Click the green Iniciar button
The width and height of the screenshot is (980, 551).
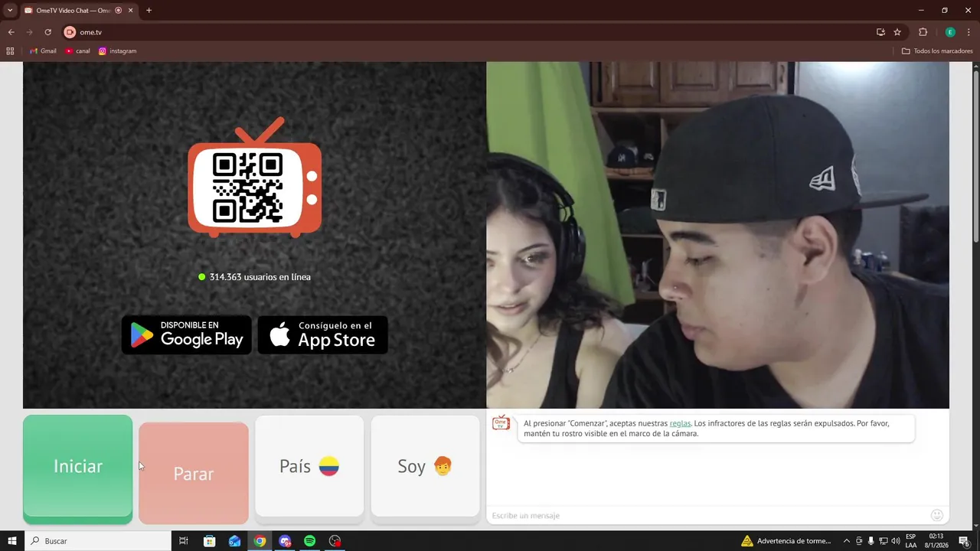[77, 469]
